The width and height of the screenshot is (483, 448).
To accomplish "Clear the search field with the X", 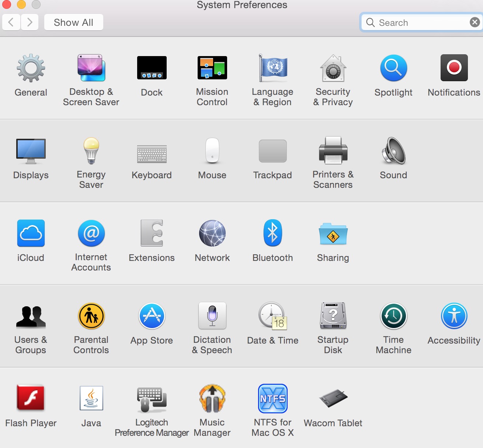I will 475,23.
